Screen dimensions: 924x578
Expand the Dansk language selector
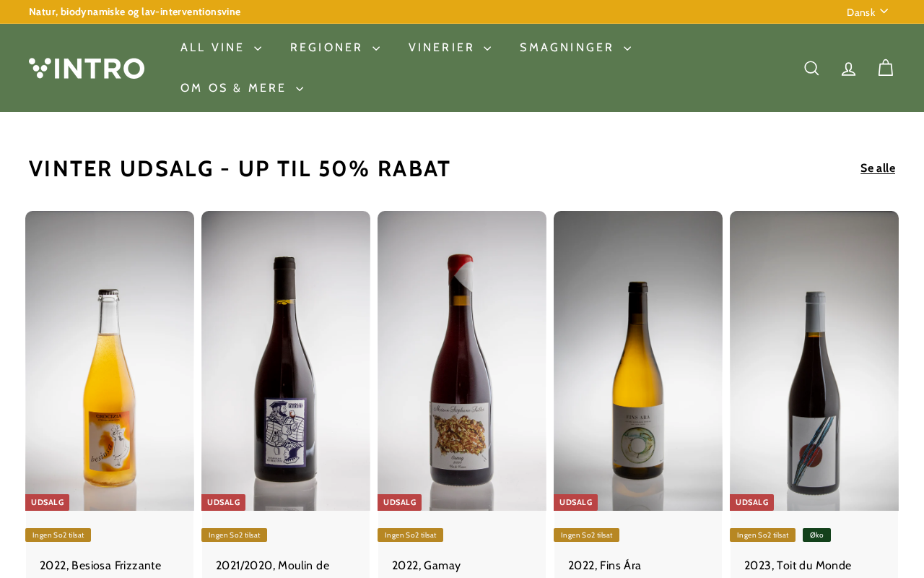[867, 12]
